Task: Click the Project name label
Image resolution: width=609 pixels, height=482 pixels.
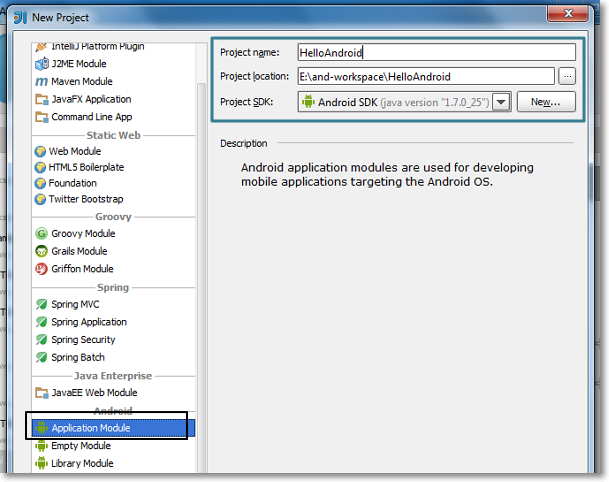Action: pyautogui.click(x=250, y=52)
